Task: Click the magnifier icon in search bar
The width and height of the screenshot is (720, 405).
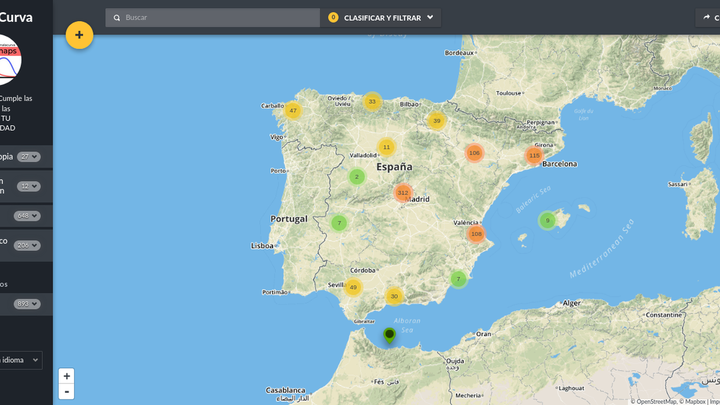Action: [x=118, y=18]
